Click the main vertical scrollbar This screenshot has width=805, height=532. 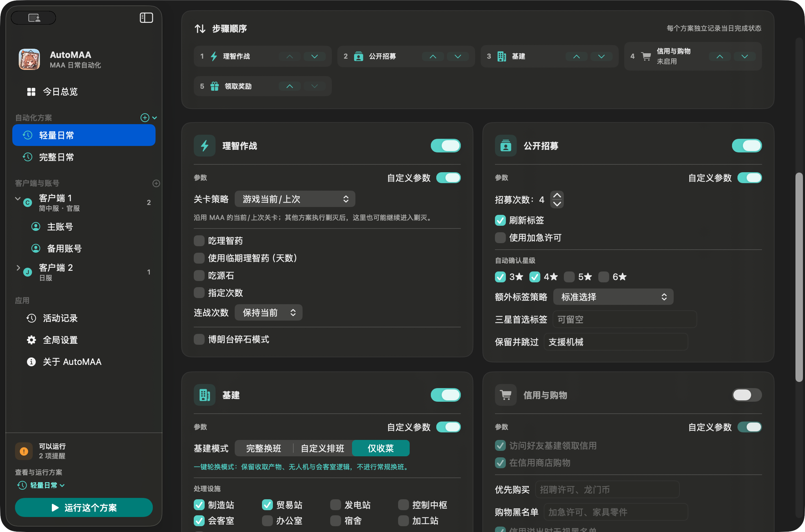(x=799, y=277)
